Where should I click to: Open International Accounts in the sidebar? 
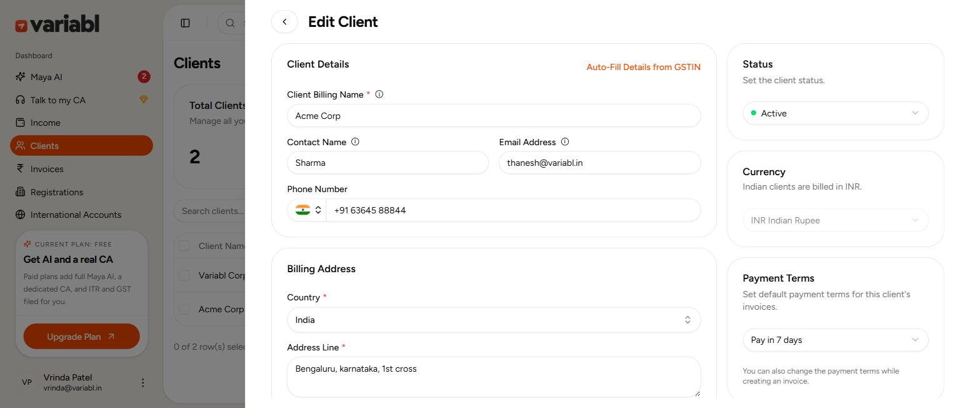[81, 215]
